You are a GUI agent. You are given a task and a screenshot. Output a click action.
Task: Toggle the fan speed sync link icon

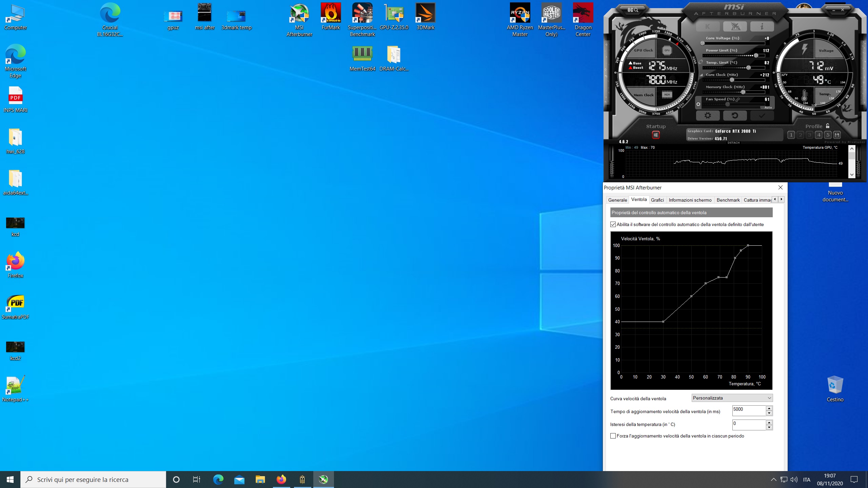pyautogui.click(x=738, y=99)
